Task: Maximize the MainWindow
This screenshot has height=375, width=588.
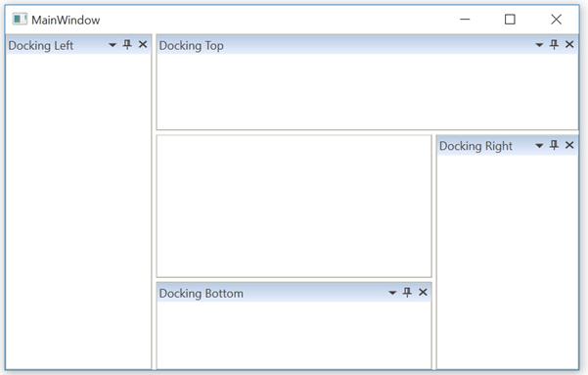Action: coord(510,20)
